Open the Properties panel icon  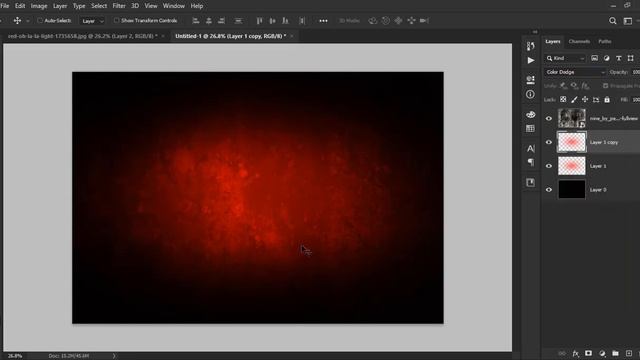530,79
